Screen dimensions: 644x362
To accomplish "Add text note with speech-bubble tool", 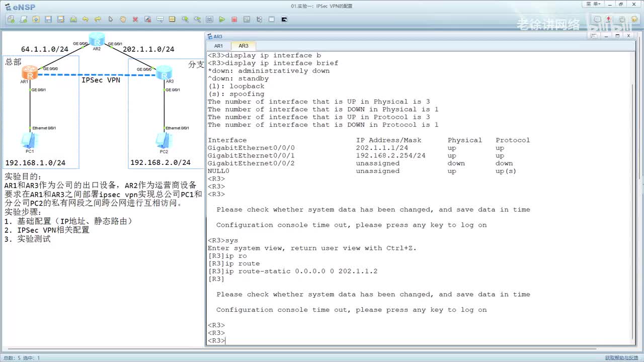I will click(160, 20).
